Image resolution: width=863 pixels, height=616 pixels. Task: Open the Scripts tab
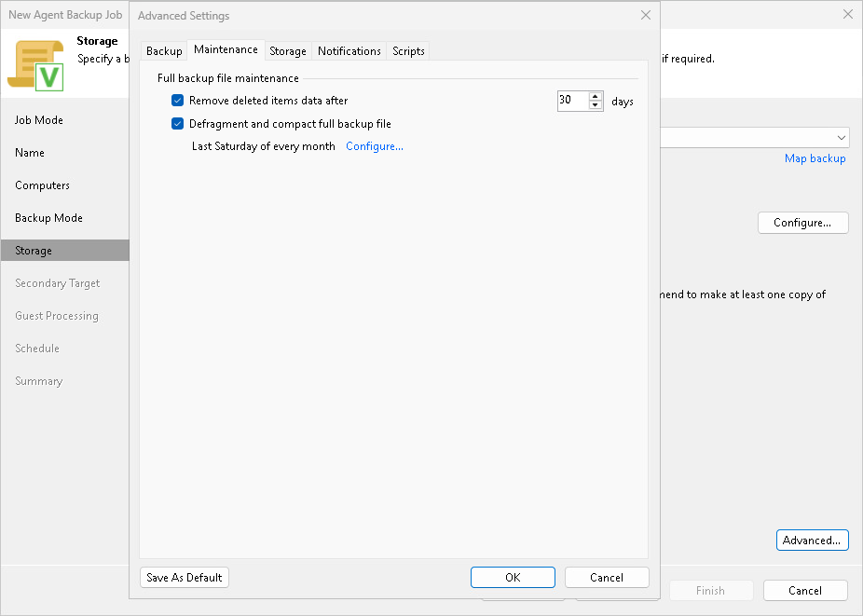(408, 50)
